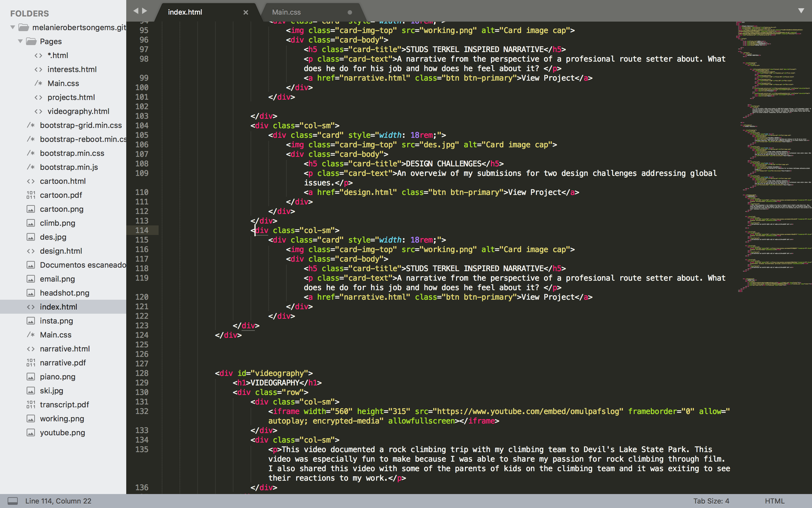Switch to the index.html tab
Viewport: 812px width, 508px height.
pos(185,12)
